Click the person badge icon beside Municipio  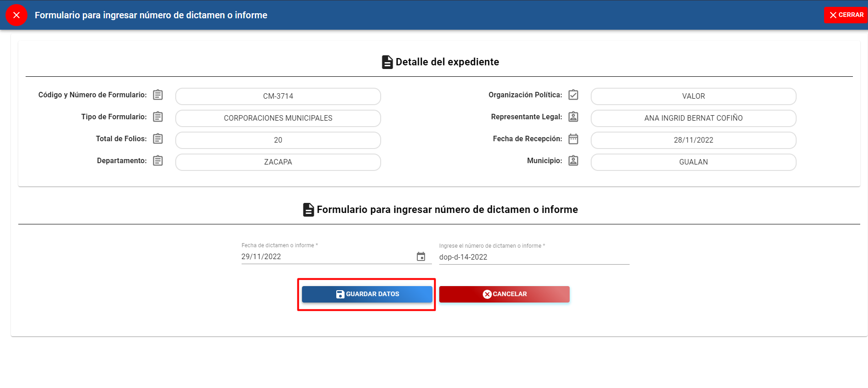pos(573,161)
